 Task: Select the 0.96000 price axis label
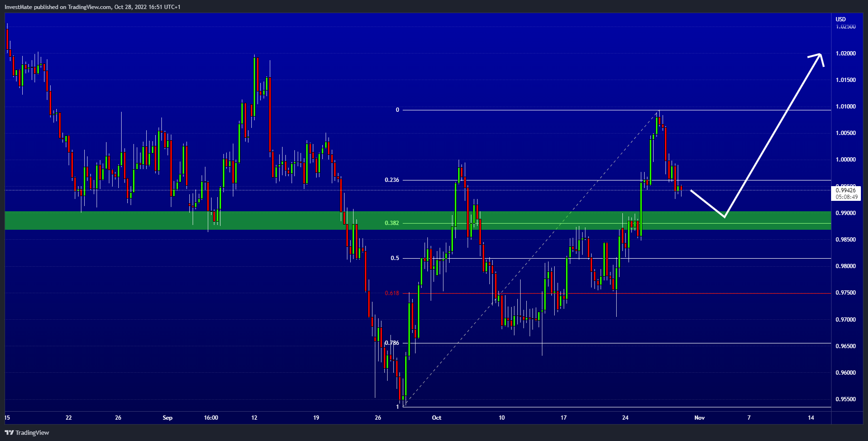pos(846,373)
